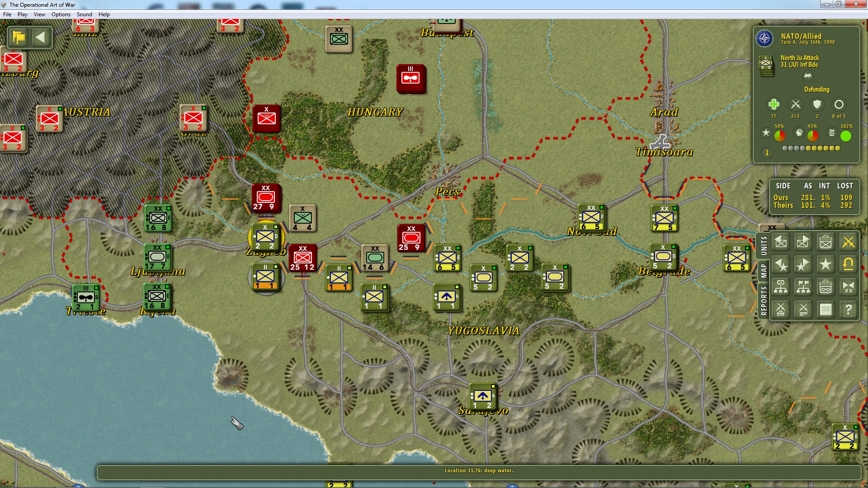Open the Help menu
Screen dimensions: 868x488
point(104,14)
